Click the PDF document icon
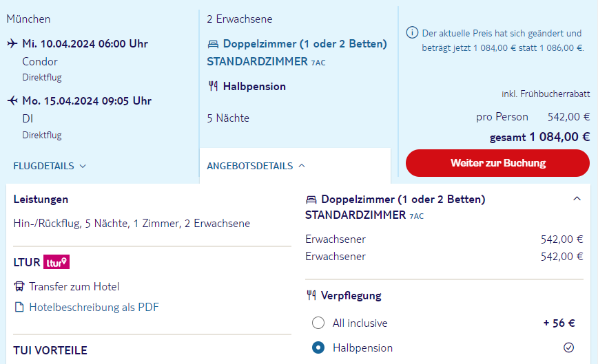The height and width of the screenshot is (364, 598). pyautogui.click(x=19, y=308)
